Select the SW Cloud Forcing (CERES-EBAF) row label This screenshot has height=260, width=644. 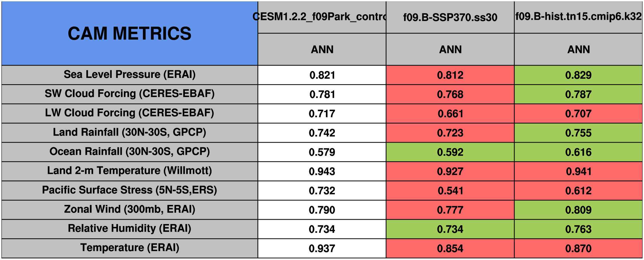130,94
